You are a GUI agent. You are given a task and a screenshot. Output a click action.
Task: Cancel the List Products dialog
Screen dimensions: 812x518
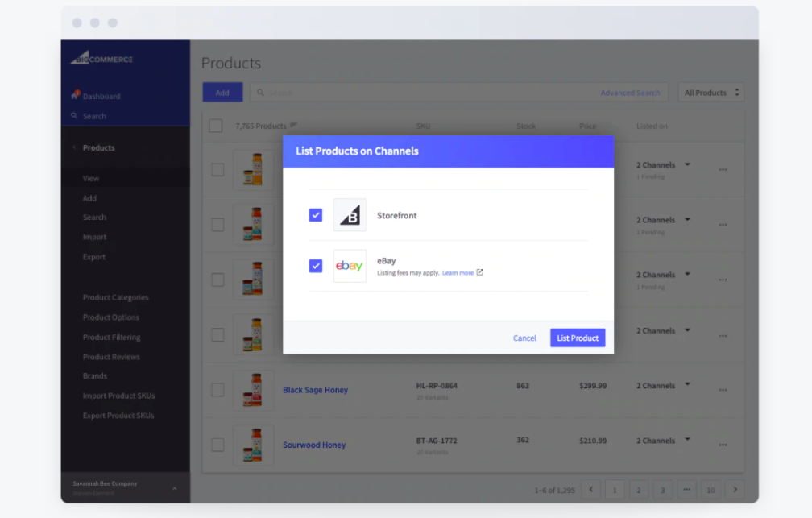(x=524, y=338)
